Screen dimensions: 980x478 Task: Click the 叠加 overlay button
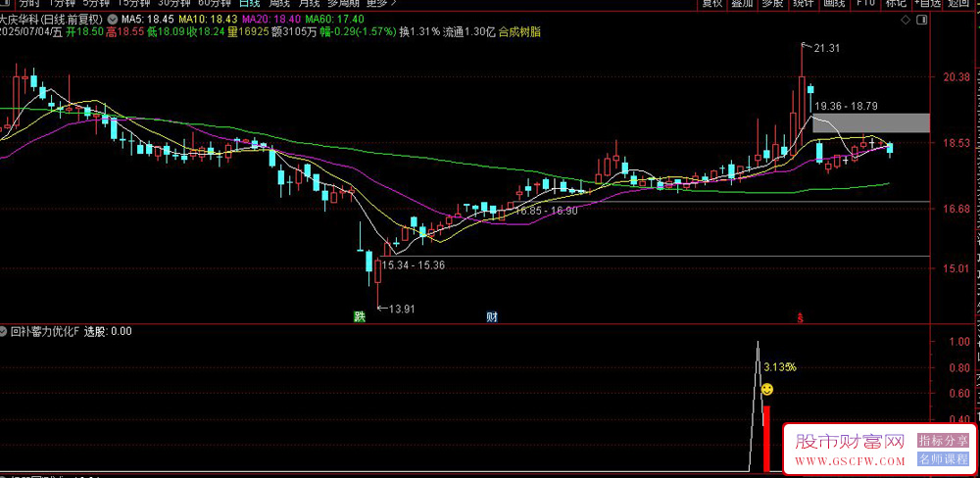742,3
